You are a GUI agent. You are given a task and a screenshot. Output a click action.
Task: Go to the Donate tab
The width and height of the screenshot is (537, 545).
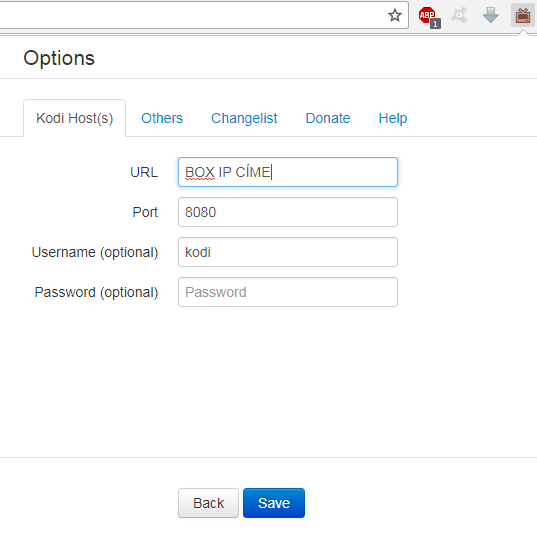[x=328, y=118]
